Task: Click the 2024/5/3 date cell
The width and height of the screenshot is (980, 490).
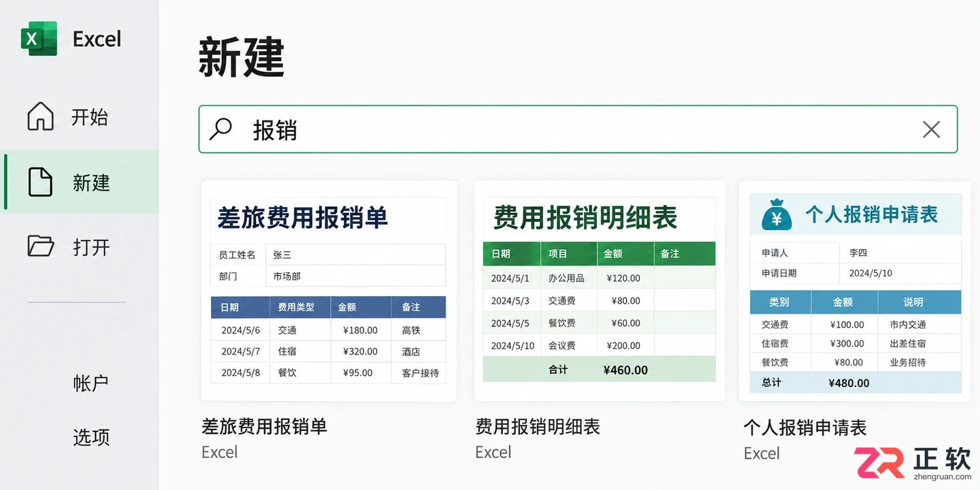Action: pos(512,300)
